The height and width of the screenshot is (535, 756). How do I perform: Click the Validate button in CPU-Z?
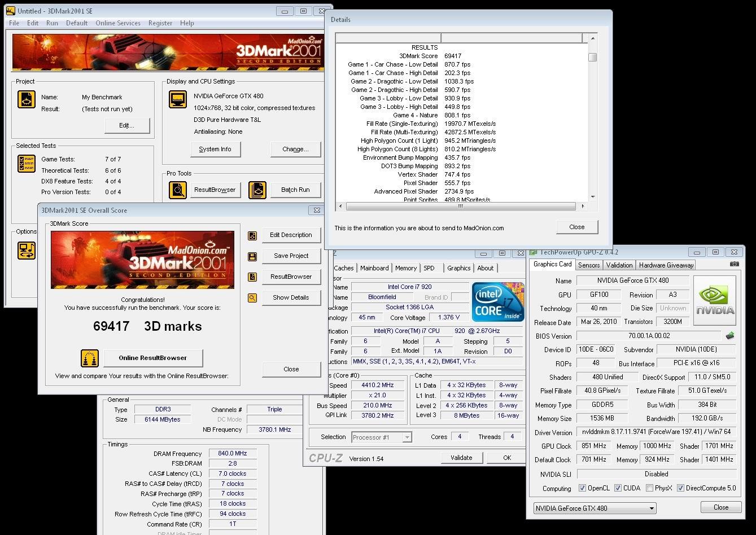tap(461, 458)
